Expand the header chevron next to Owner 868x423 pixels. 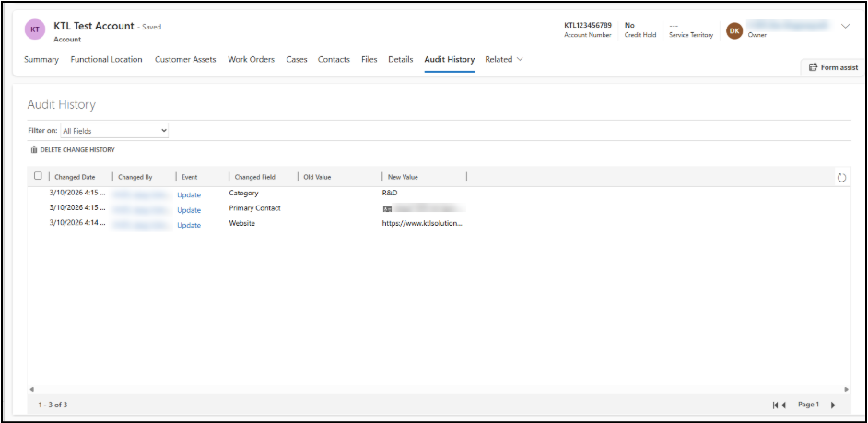pyautogui.click(x=845, y=27)
